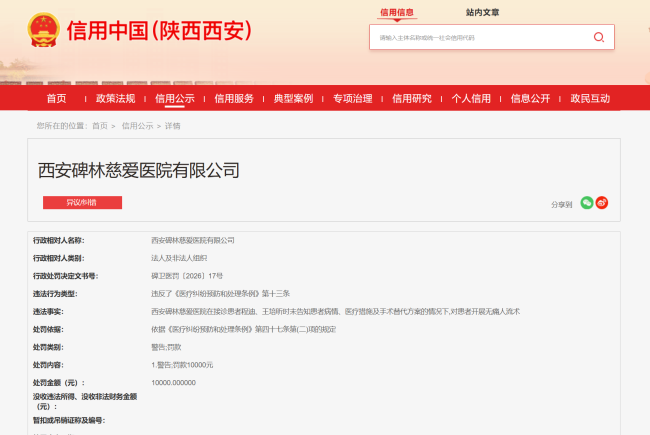Click the national emblem logo

tap(44, 30)
